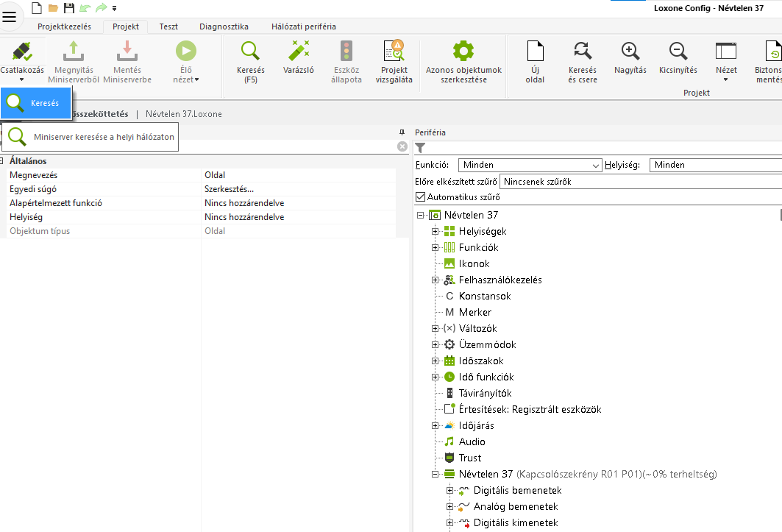Click Szerkesztés... for Egyedi súgó
782x532 pixels.
click(x=298, y=189)
